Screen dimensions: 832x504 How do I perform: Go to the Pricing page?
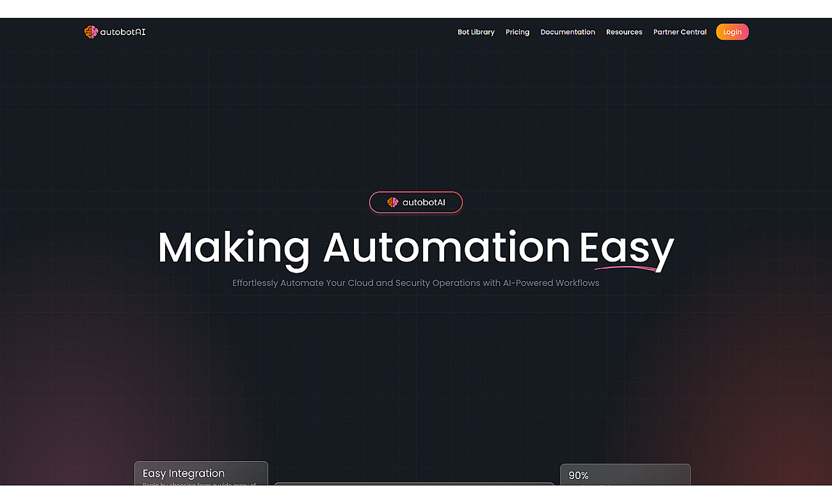pyautogui.click(x=517, y=32)
